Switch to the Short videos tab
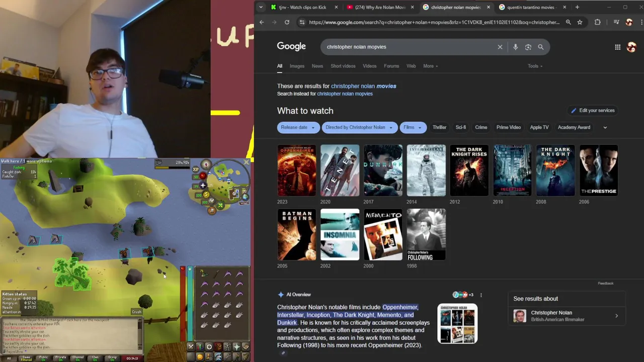 (x=343, y=66)
